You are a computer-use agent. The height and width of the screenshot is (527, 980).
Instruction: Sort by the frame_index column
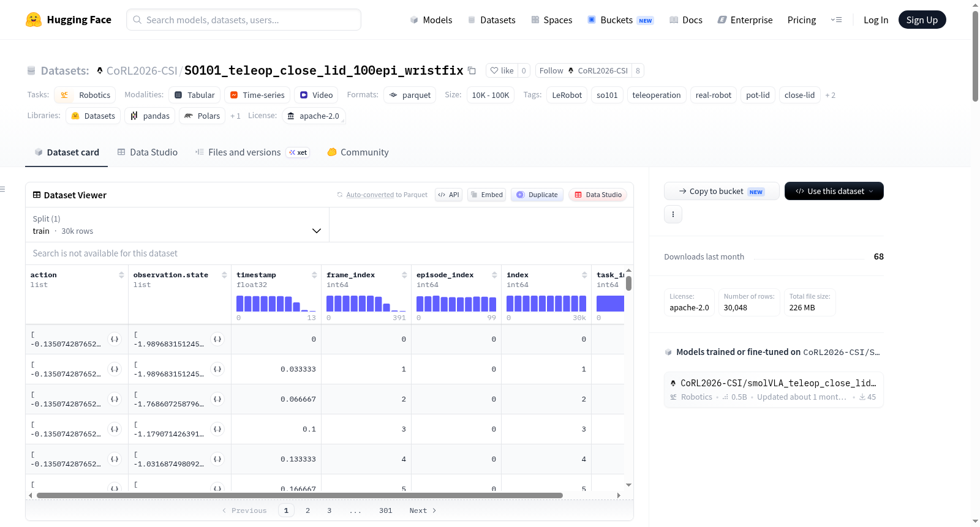(404, 275)
